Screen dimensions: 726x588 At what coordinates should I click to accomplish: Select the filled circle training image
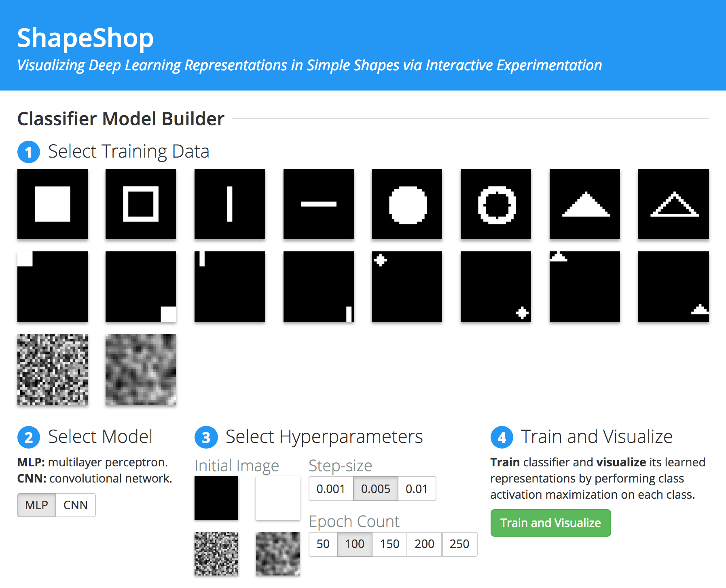pos(407,204)
